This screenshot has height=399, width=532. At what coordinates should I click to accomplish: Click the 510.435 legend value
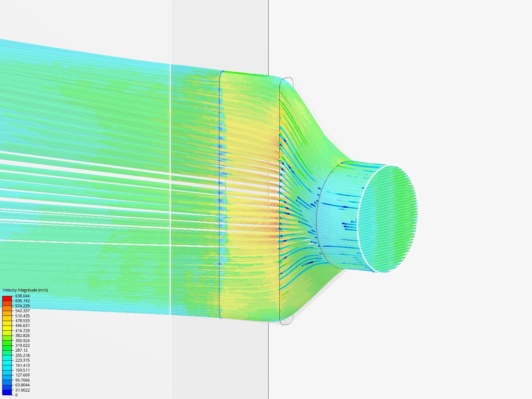[x=22, y=316]
